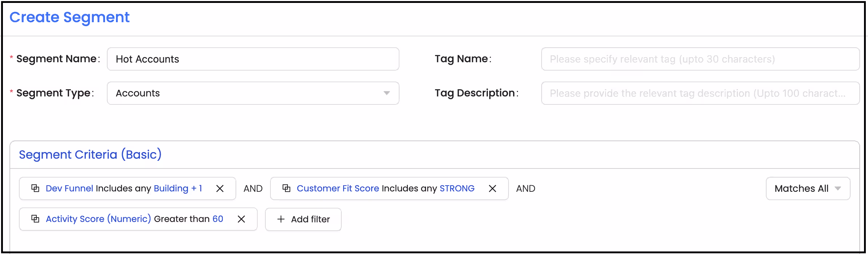Click the X on Customer Fit Score filter

[493, 188]
